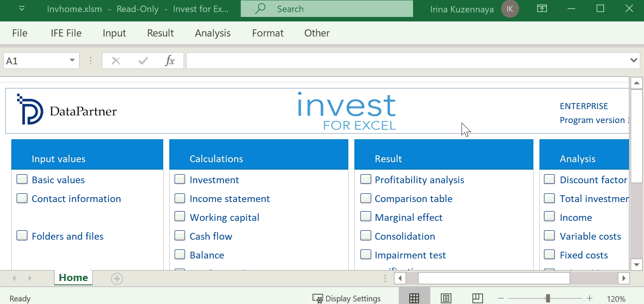Open Ribbon Display Options icon

point(542,8)
